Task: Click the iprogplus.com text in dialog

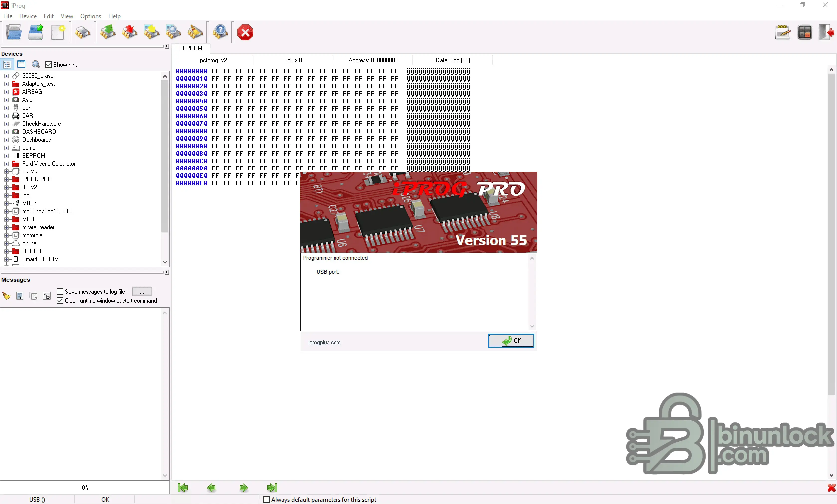Action: 324,343
